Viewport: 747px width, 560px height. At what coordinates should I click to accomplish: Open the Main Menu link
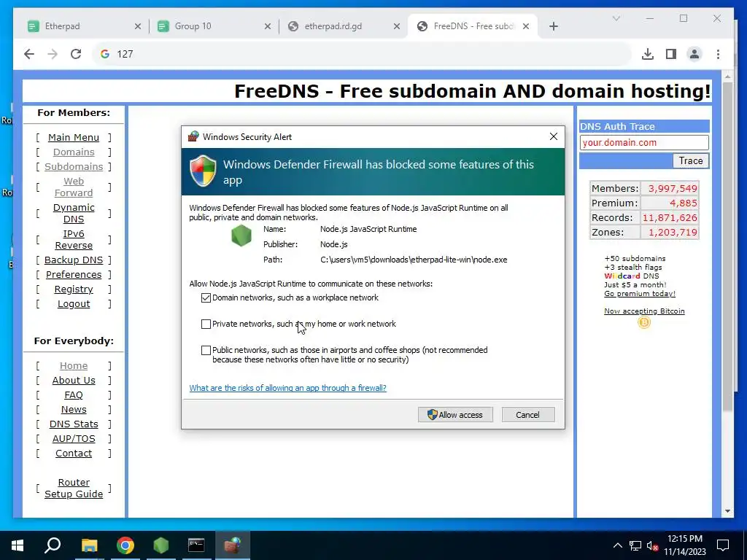pyautogui.click(x=74, y=138)
